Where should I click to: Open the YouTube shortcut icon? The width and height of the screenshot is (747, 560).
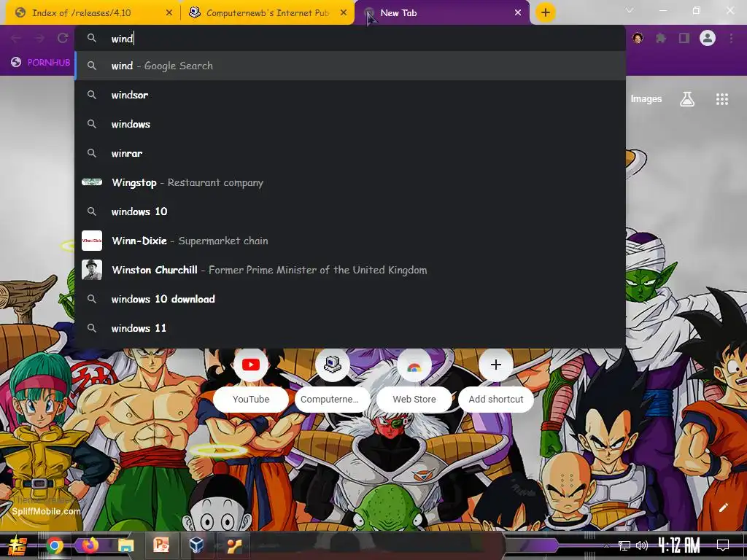(251, 365)
